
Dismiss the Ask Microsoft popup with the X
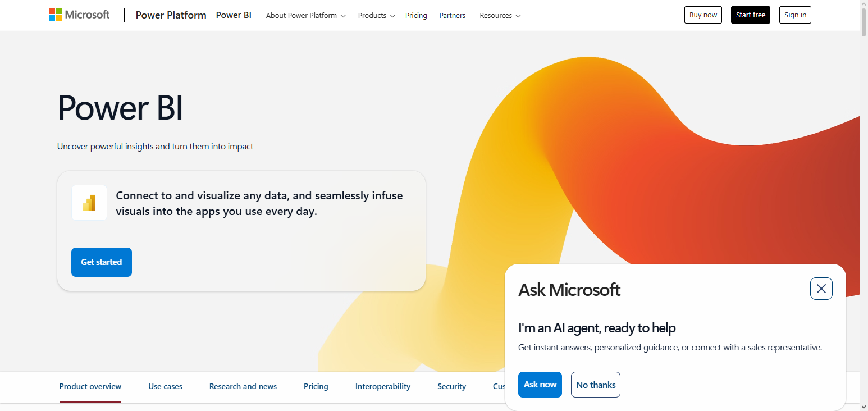click(821, 288)
